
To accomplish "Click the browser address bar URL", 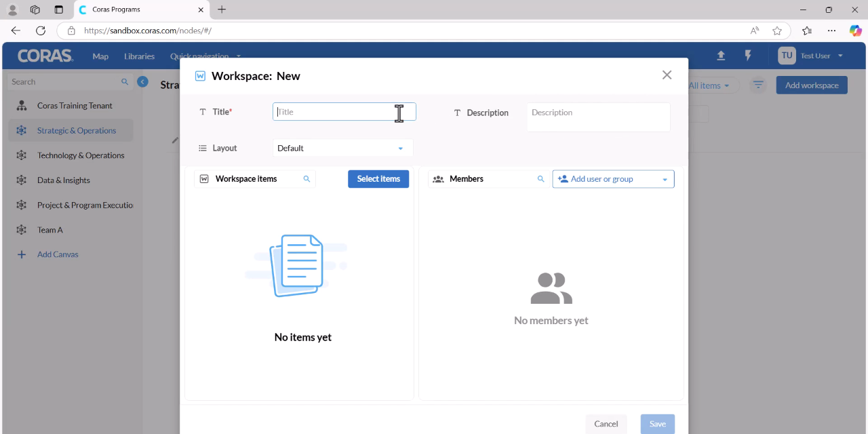I will click(148, 31).
